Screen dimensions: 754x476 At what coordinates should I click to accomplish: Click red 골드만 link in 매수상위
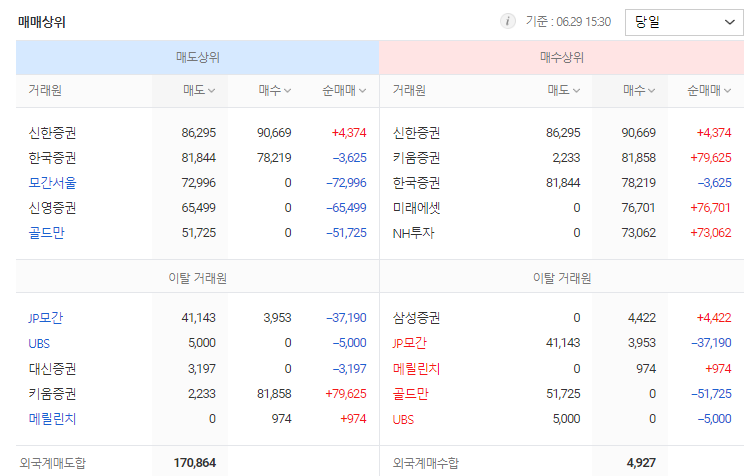tap(411, 394)
